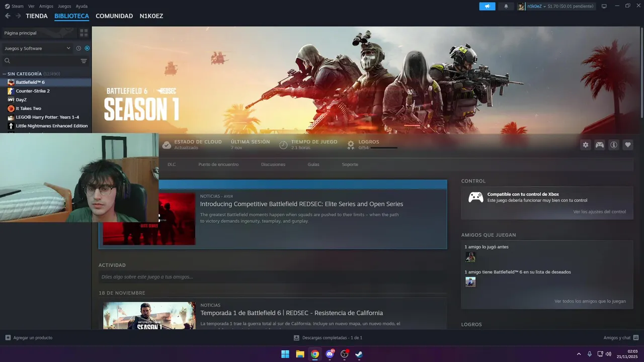Open Juegos y Software dropdown

[37, 48]
